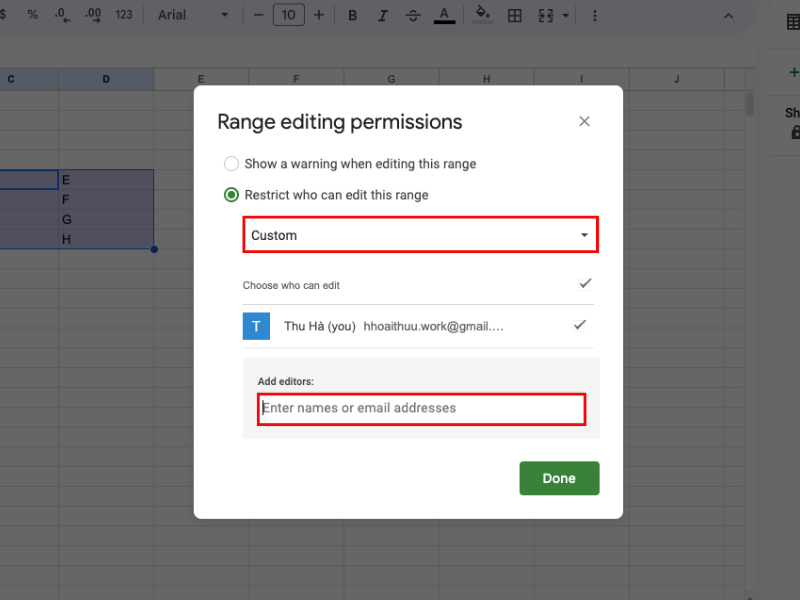Open the Custom permissions dropdown
This screenshot has height=600, width=800.
[x=420, y=235]
